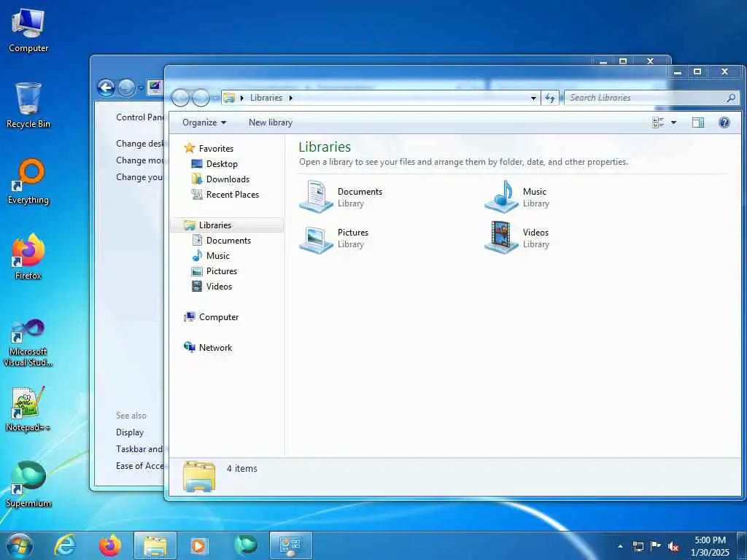
Task: Expand the view options dropdown arrow
Action: pos(673,122)
